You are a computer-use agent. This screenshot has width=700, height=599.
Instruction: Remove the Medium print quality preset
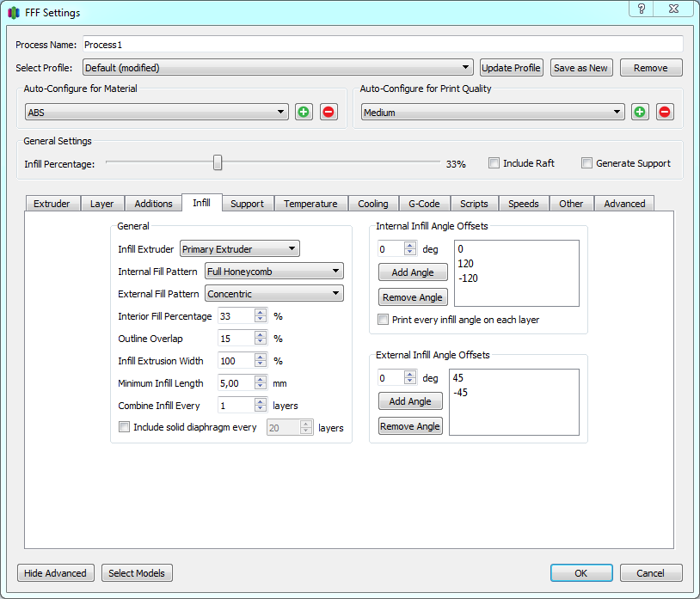tap(664, 112)
